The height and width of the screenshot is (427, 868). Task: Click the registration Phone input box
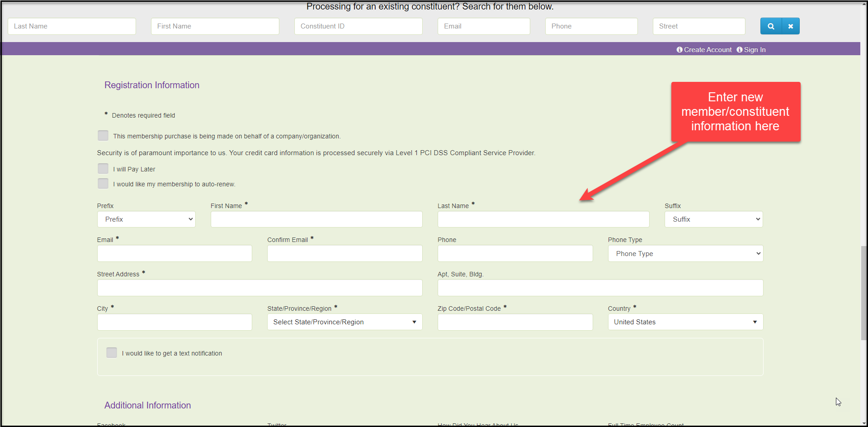tap(515, 254)
